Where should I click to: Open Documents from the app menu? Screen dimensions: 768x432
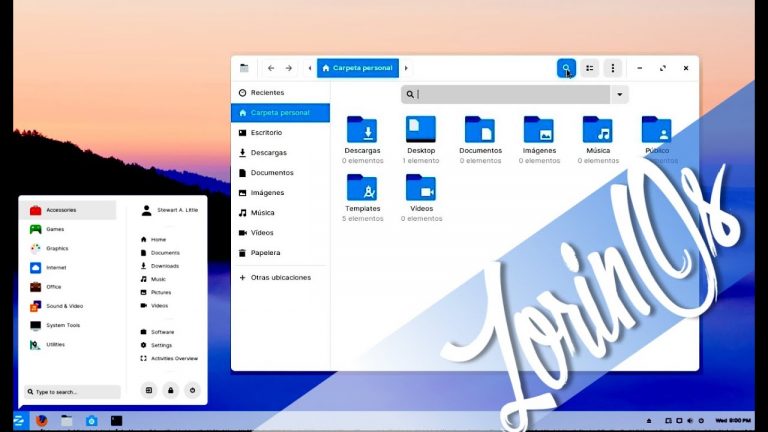(160, 253)
